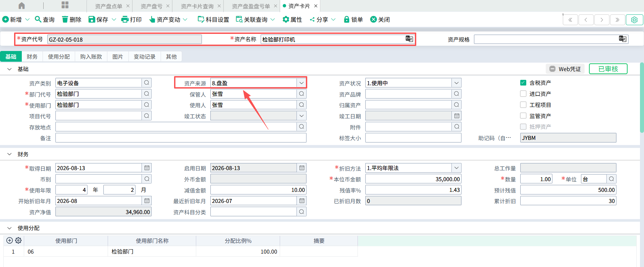Click the 打印 print icon

coord(125,19)
